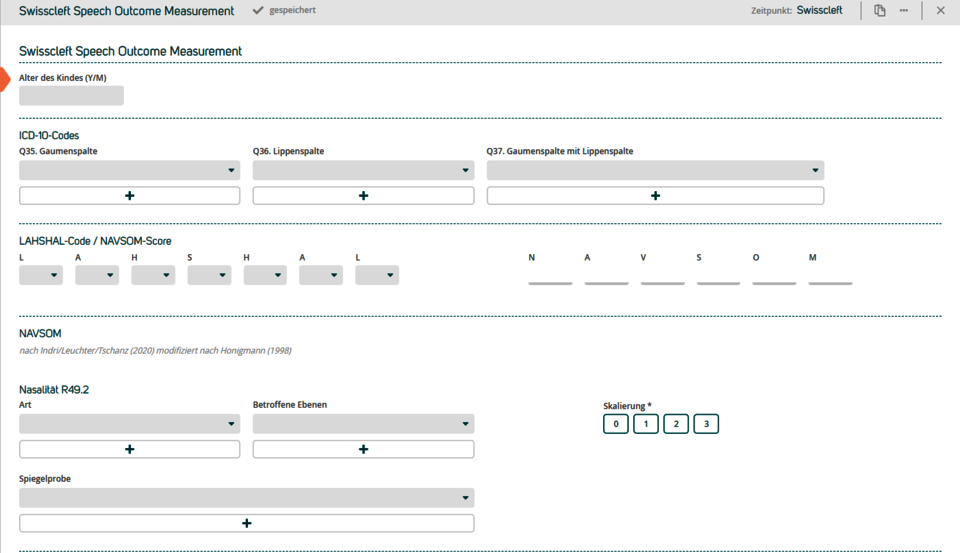Image resolution: width=960 pixels, height=553 pixels.
Task: Add entry with plus under Q35 Gaumenspalte
Action: click(x=130, y=196)
